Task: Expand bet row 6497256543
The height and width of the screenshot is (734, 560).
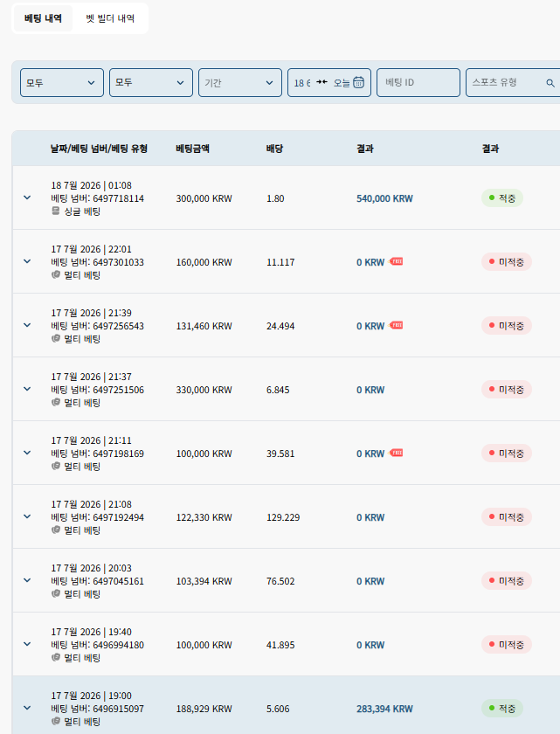Action: pos(27,325)
